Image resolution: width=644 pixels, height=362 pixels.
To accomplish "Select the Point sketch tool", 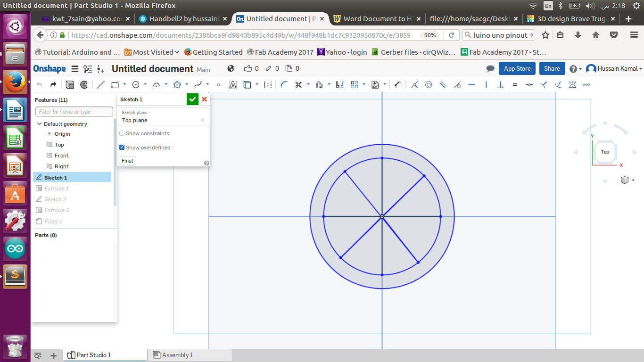I will (218, 85).
